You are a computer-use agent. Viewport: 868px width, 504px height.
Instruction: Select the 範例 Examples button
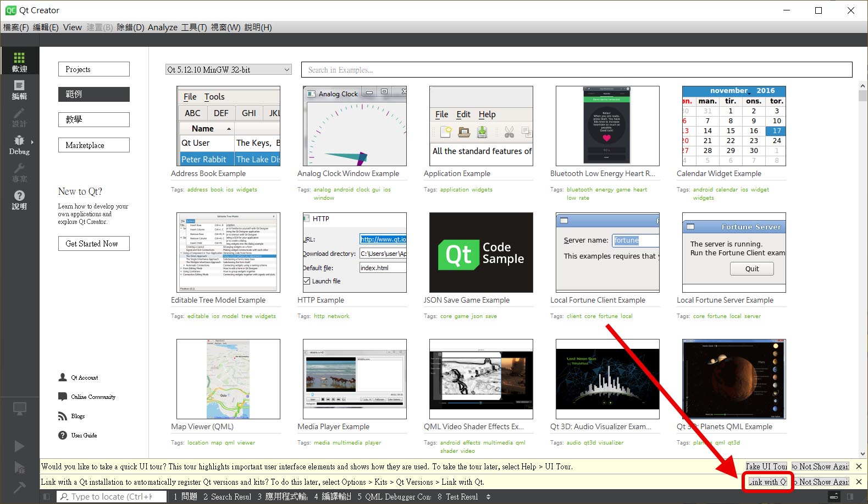[94, 94]
